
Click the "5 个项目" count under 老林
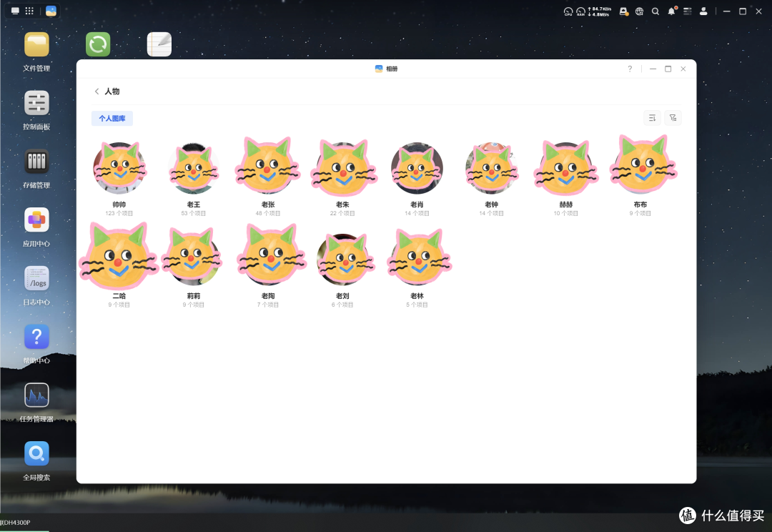pos(417,305)
